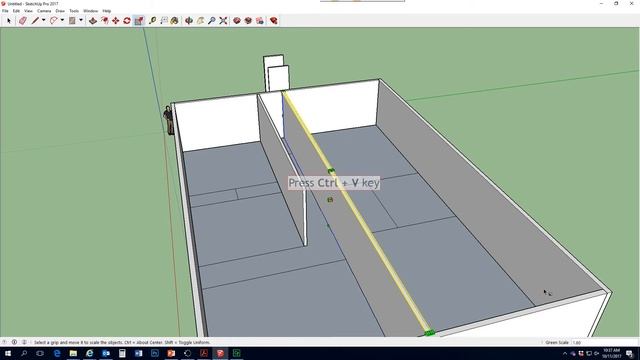The width and height of the screenshot is (640, 360).
Task: Choose the Paint Bucket tool
Action: point(175,20)
